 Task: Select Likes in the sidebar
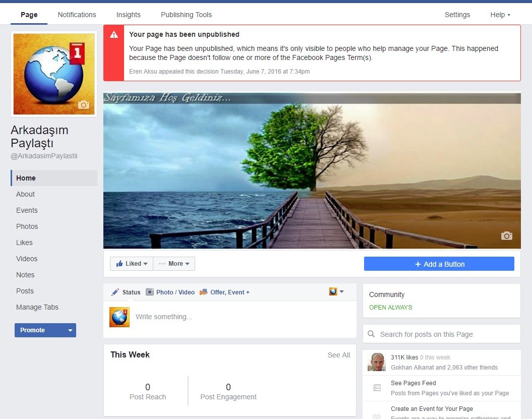point(24,243)
